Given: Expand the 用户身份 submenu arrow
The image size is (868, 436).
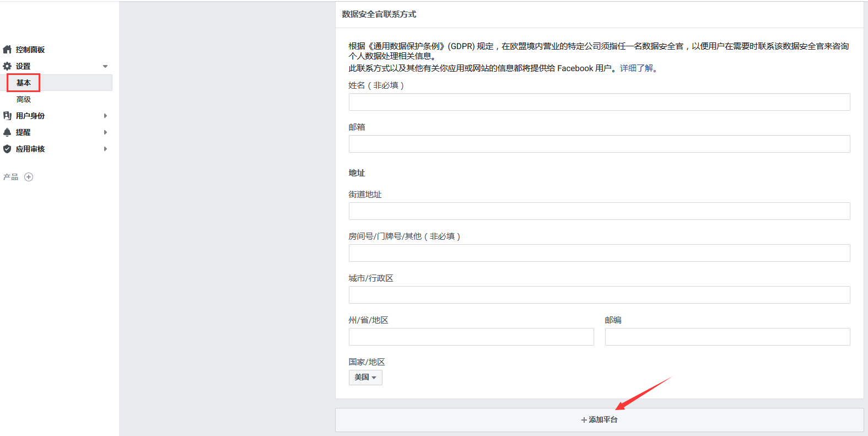Looking at the screenshot, I should (105, 116).
